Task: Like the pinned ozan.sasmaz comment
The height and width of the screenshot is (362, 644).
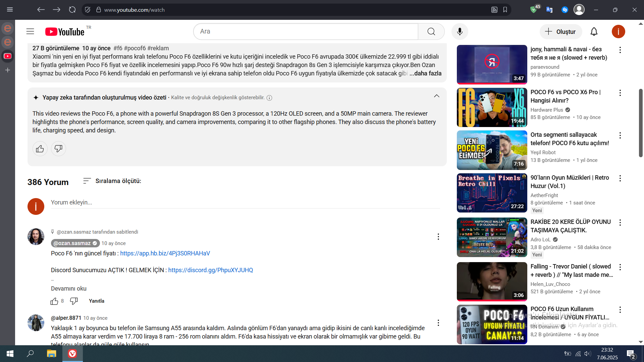Action: [x=54, y=301]
